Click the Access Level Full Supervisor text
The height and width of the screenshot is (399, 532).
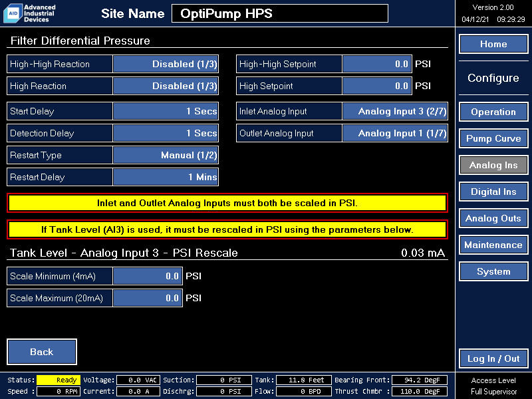coord(493,386)
